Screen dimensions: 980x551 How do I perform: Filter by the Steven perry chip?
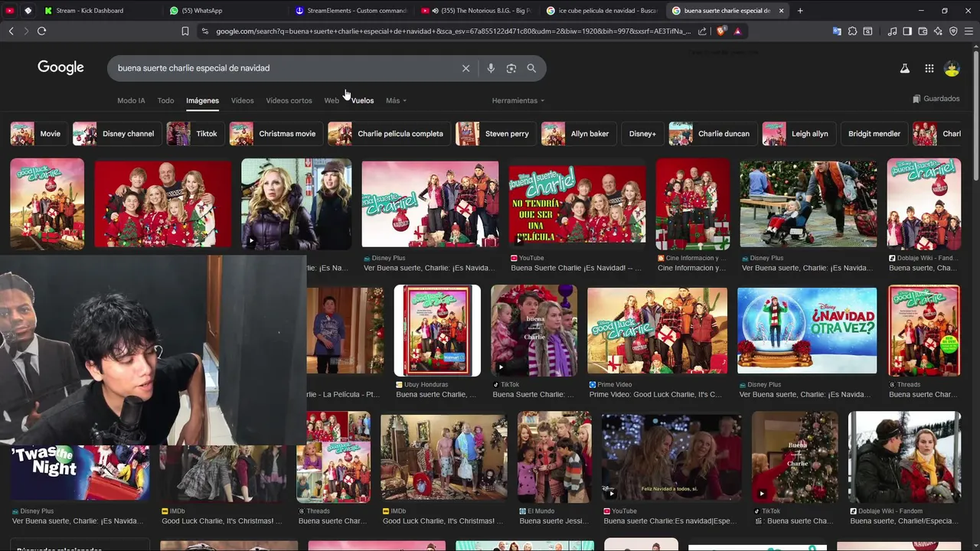tap(495, 133)
